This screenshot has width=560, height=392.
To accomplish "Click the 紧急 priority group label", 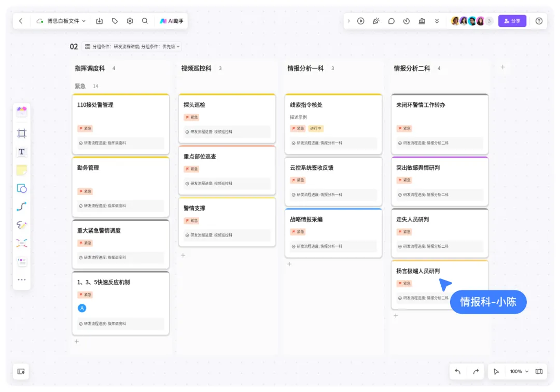I will pos(80,86).
